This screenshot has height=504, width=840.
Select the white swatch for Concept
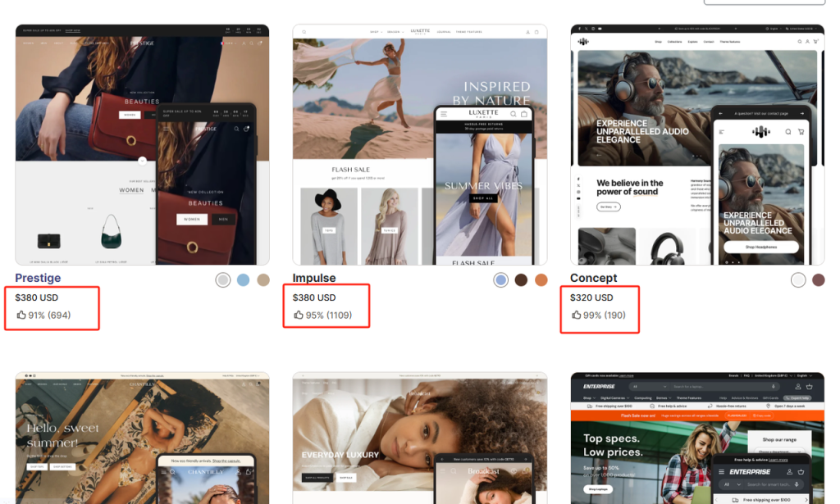(x=798, y=280)
